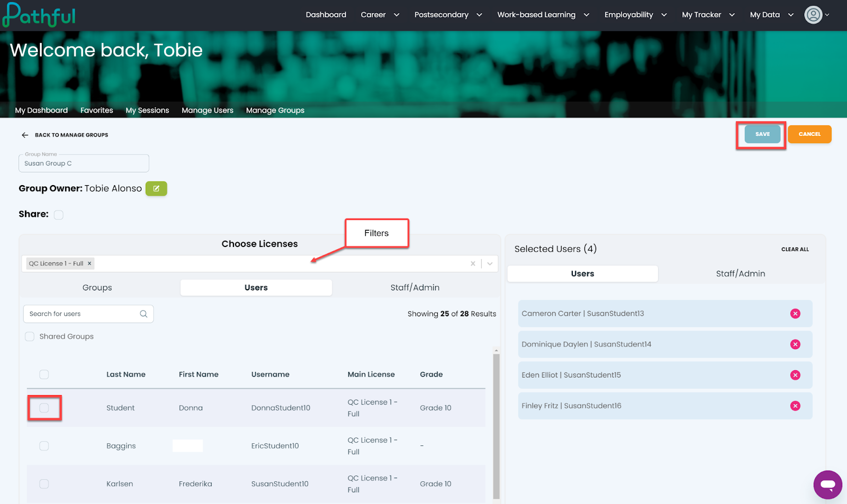
Task: Click CLEAR ALL selected users
Action: coord(795,250)
